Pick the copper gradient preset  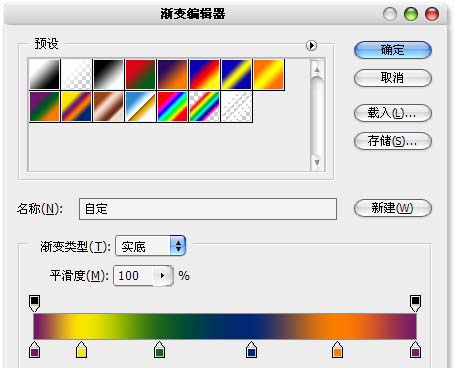(108, 107)
